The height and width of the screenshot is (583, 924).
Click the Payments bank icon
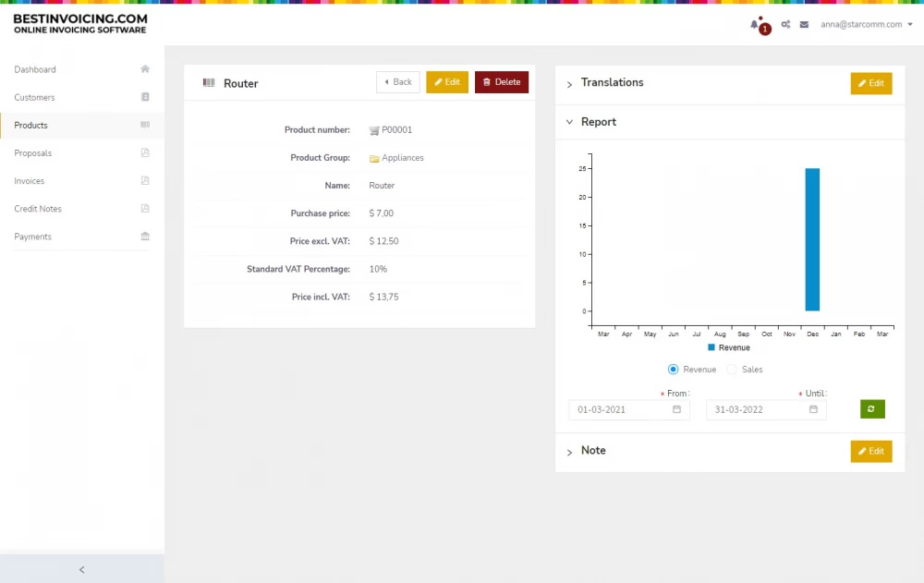pos(145,237)
